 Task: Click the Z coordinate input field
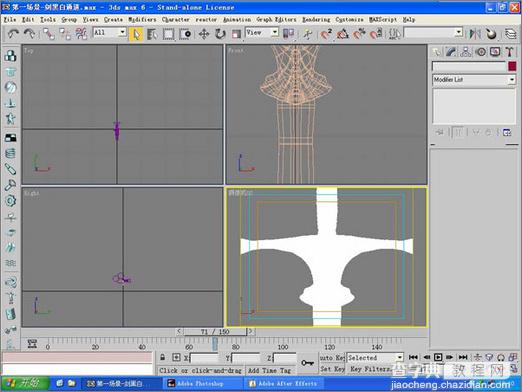click(x=284, y=358)
